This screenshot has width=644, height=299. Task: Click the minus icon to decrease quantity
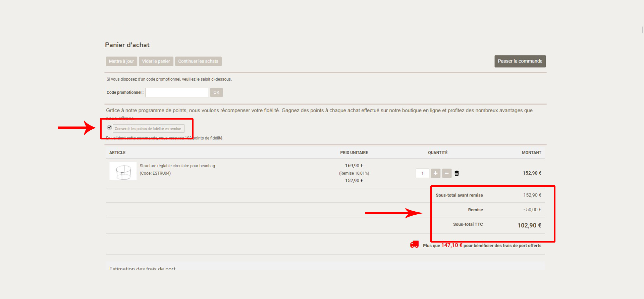tap(447, 173)
